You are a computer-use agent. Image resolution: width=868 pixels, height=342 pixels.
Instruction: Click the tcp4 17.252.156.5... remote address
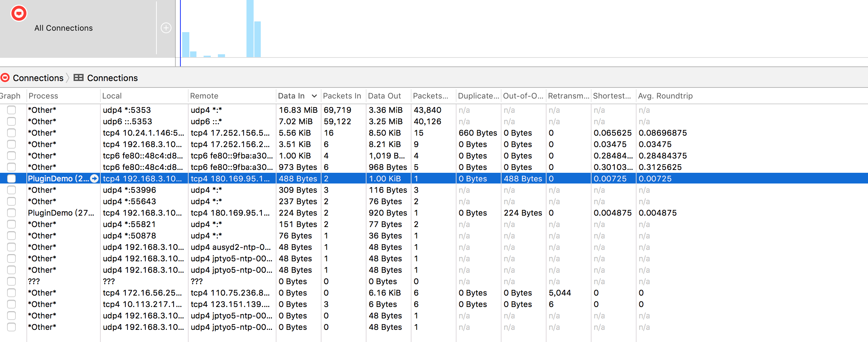(x=230, y=133)
